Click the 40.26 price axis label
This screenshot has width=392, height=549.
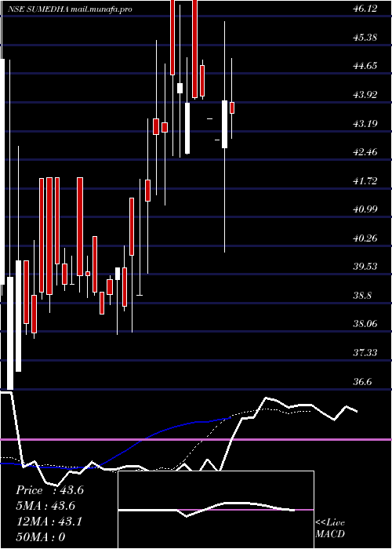[x=365, y=238]
